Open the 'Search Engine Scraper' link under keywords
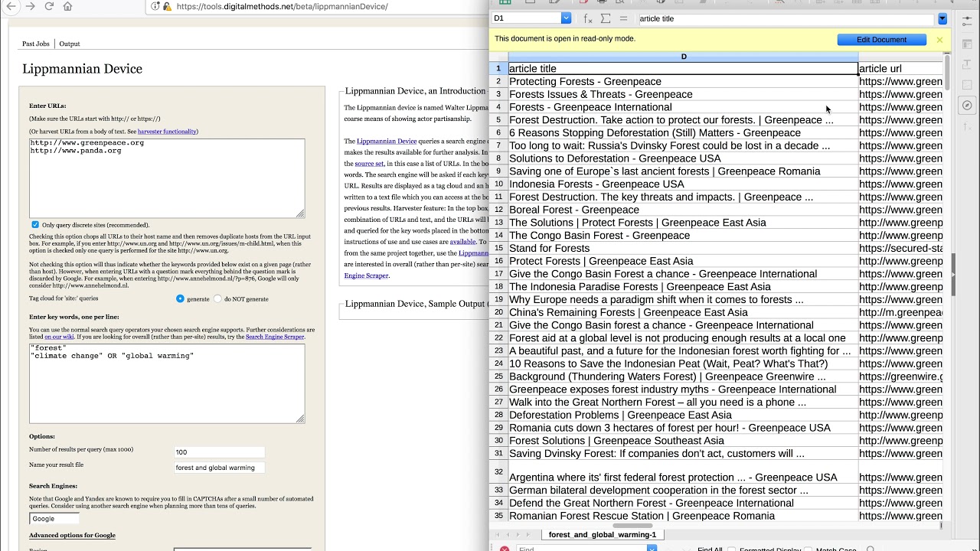This screenshot has width=980, height=551. tap(274, 337)
